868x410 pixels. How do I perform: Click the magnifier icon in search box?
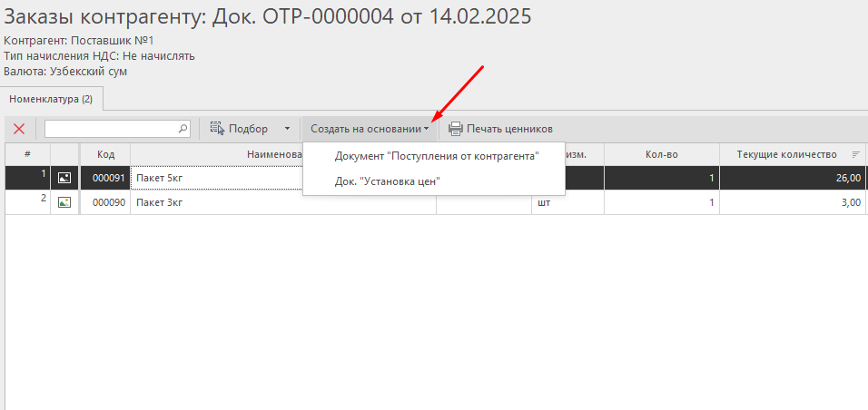182,129
